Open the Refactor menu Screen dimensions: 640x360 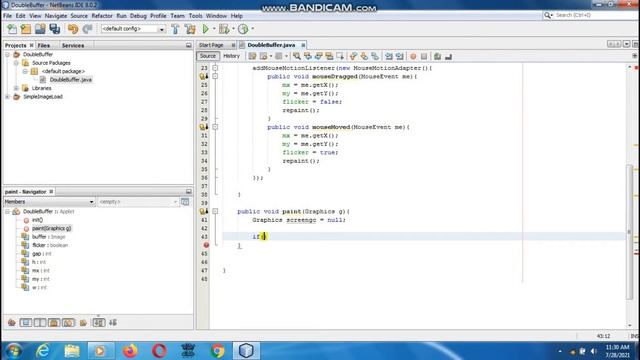(x=102, y=16)
